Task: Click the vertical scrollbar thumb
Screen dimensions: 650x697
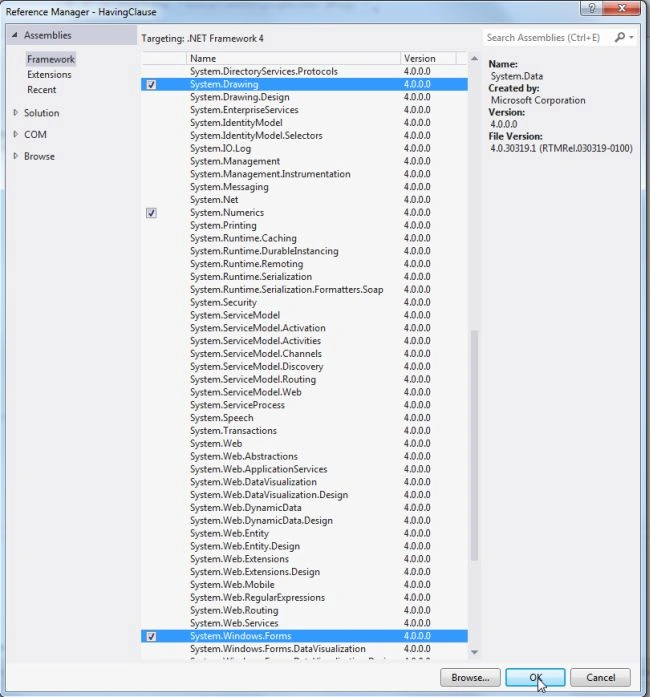Action: (474, 445)
